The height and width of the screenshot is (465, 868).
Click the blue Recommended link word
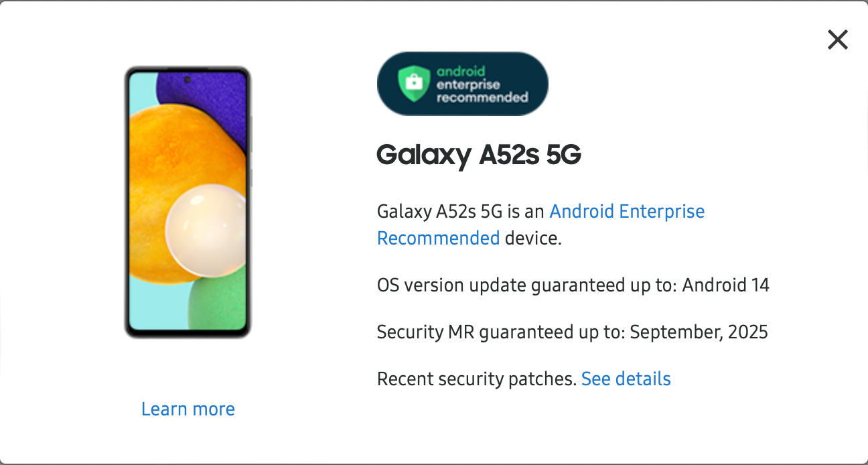pyautogui.click(x=439, y=238)
